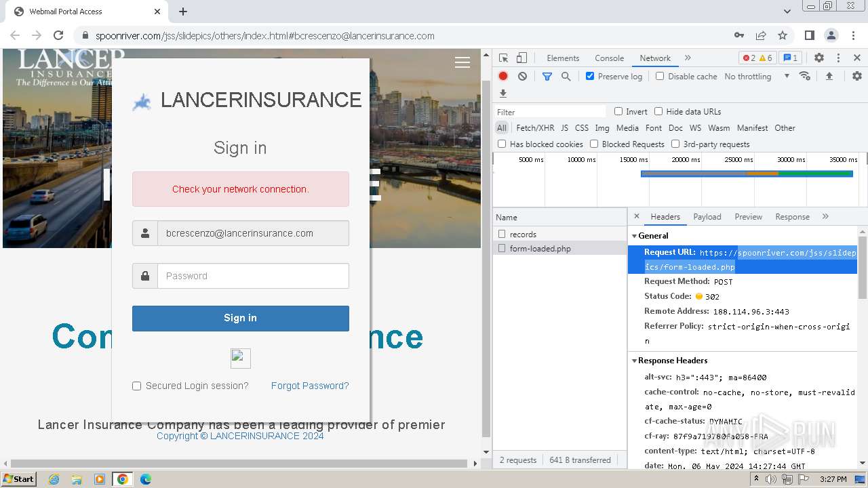Enable 3rd-party requests filter
This screenshot has width=868, height=488.
tap(675, 144)
